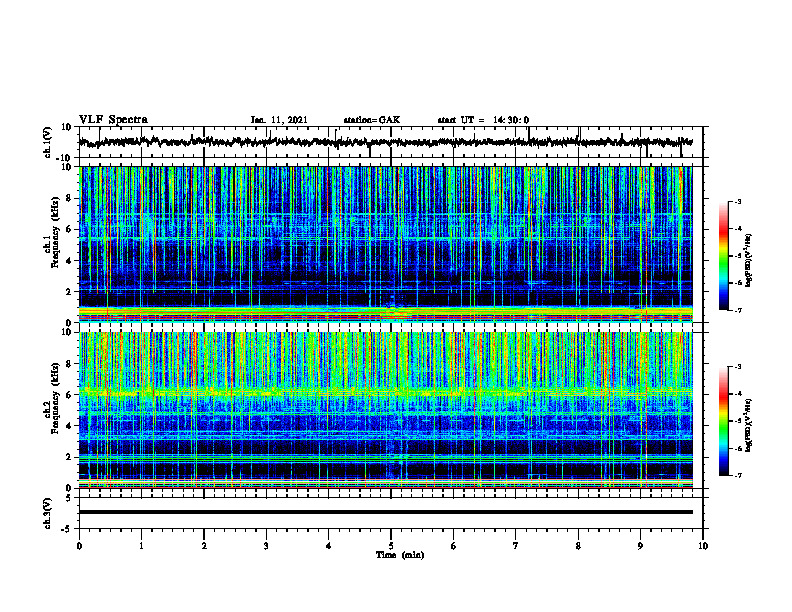Click the "-3" label on ch.2 colorbar
Screen dimensions: 792x612
click(x=738, y=367)
